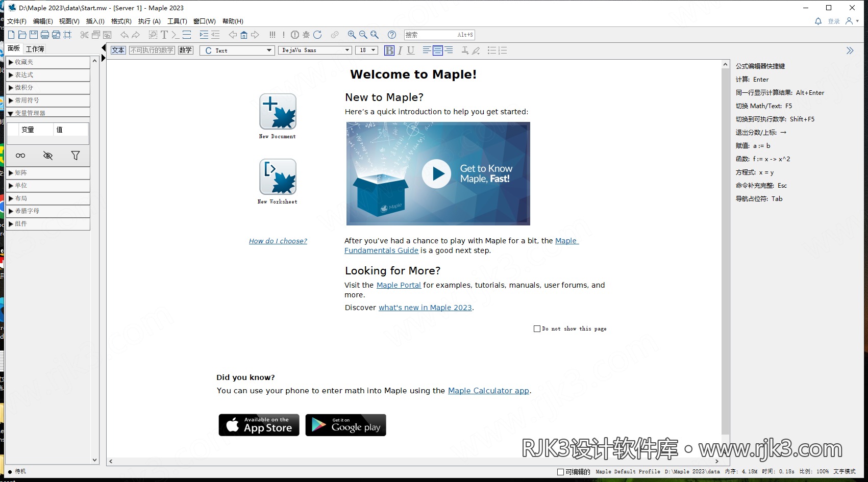The image size is (868, 482).
Task: Toggle bold formatting
Action: pyautogui.click(x=389, y=50)
